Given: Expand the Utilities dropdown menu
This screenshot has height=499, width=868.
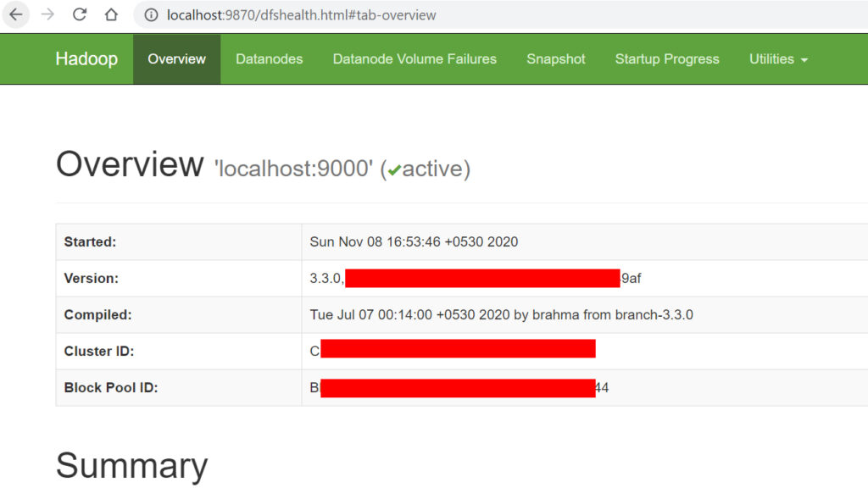Looking at the screenshot, I should pos(777,59).
